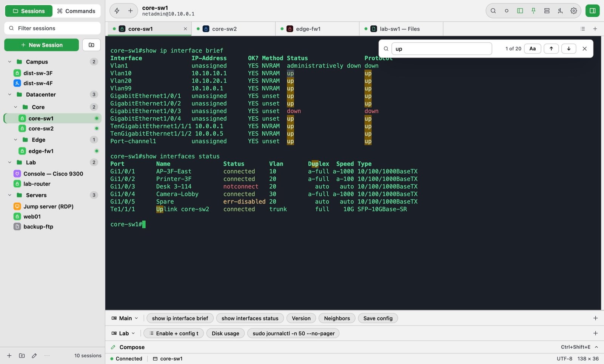Collapse the Edge subfolder
This screenshot has width=604, height=364.
click(x=15, y=140)
